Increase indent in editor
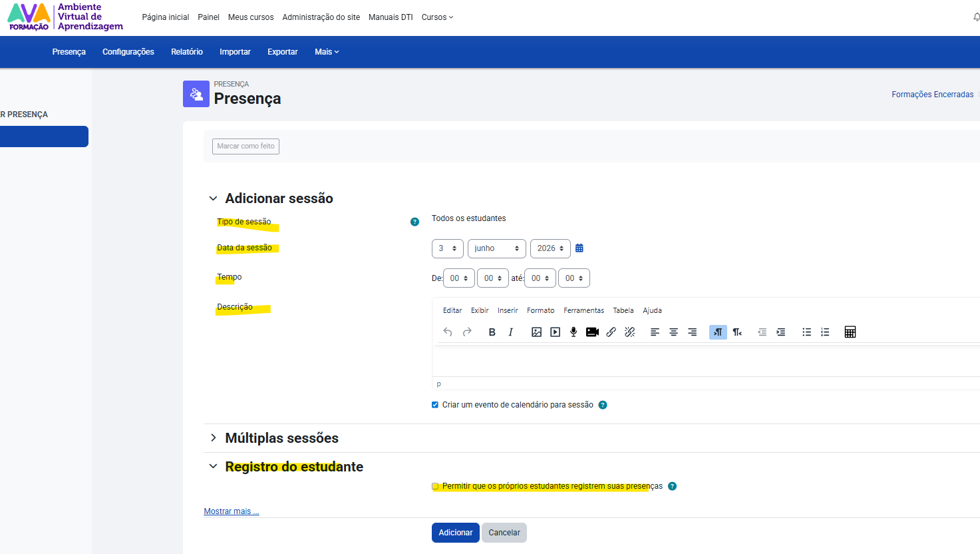The width and height of the screenshot is (980, 554). coord(781,332)
